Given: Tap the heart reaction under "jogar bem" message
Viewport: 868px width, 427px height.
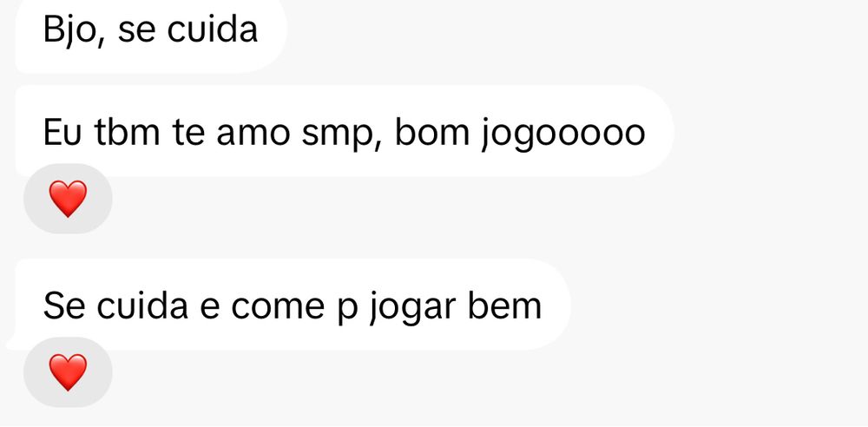Looking at the screenshot, I should (68, 372).
